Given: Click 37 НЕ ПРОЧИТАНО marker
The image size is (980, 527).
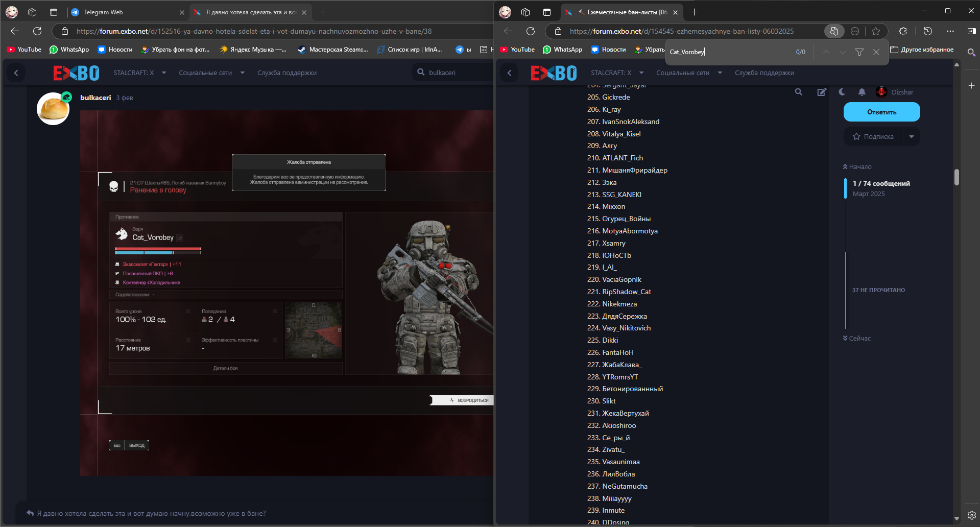Looking at the screenshot, I should pyautogui.click(x=878, y=290).
